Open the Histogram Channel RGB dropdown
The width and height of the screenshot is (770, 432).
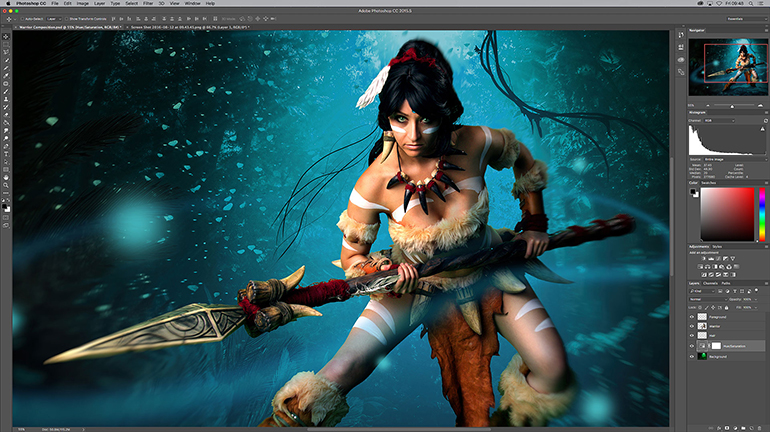tap(719, 121)
